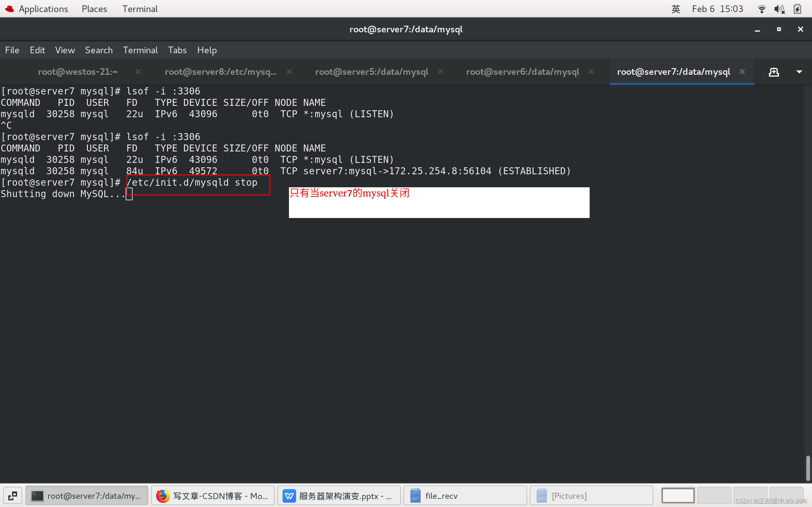Open WPS 服务器架构演变.pptx taskbar item
The height and width of the screenshot is (507, 812).
[339, 496]
